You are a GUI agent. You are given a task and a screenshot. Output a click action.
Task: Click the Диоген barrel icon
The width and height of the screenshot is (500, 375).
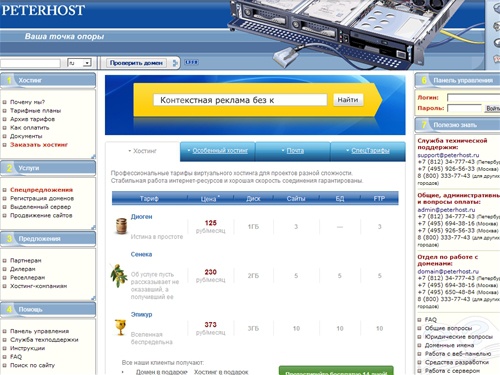click(121, 226)
